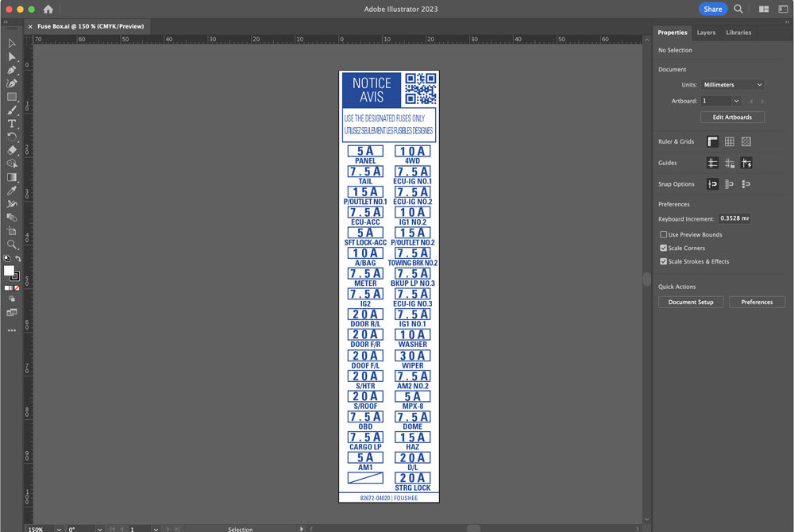The image size is (794, 532).
Task: Select the Curvature tool
Action: click(12, 83)
